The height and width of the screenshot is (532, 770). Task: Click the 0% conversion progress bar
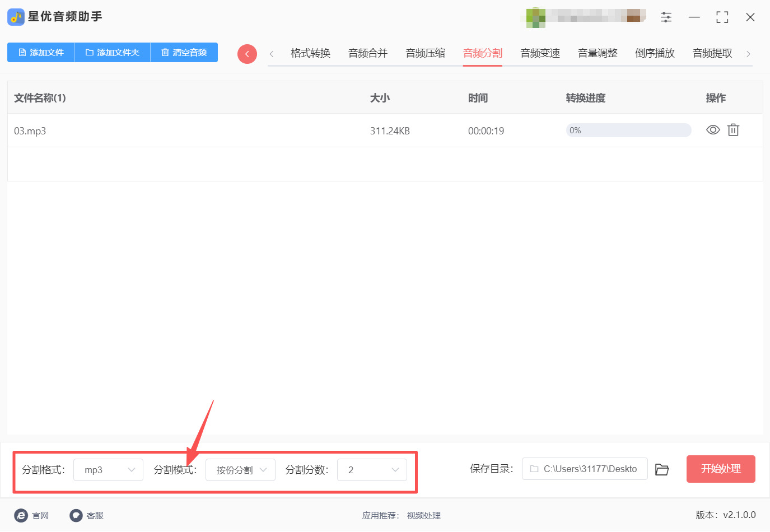click(x=628, y=130)
